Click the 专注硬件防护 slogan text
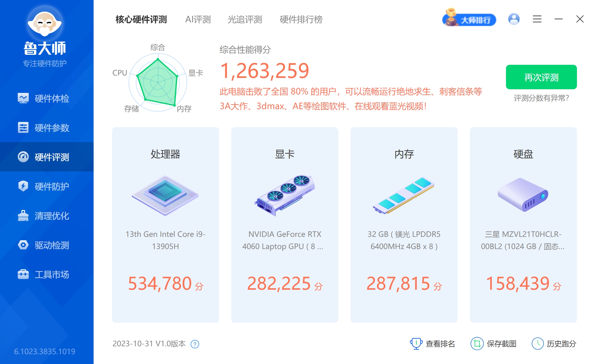The width and height of the screenshot is (595, 364). pyautogui.click(x=45, y=64)
